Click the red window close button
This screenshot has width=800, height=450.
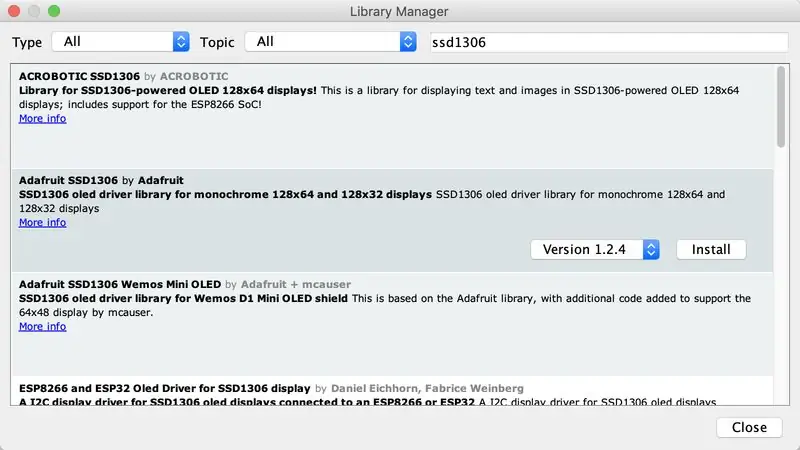14,11
